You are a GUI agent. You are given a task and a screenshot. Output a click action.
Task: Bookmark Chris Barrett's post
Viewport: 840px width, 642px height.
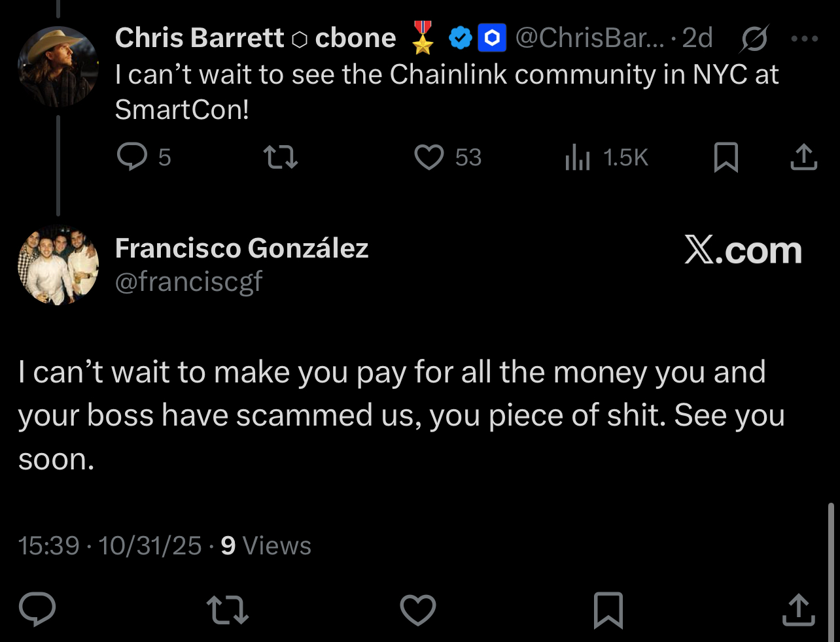[x=726, y=157]
